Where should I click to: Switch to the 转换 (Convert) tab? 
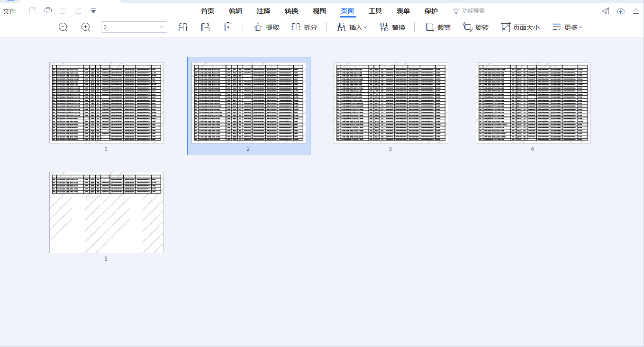(x=291, y=11)
